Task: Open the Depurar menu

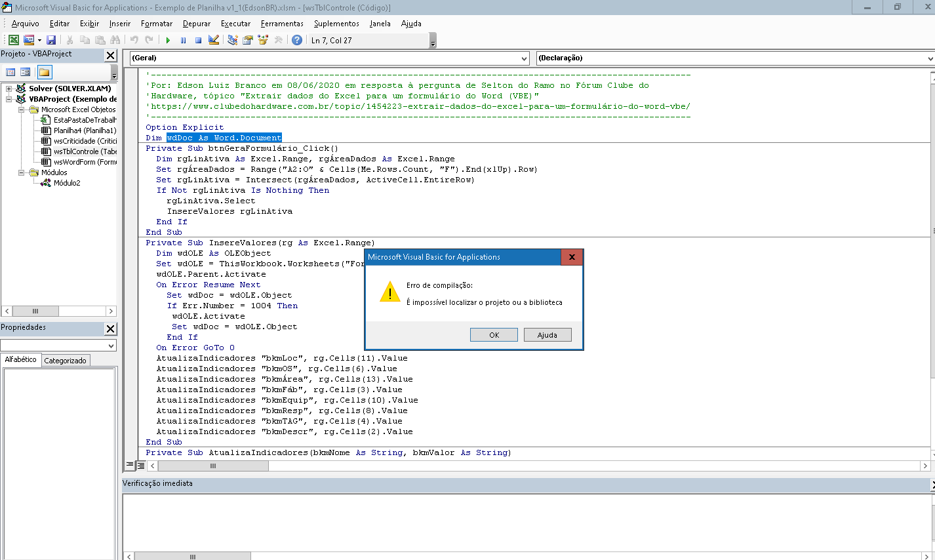Action: tap(197, 24)
